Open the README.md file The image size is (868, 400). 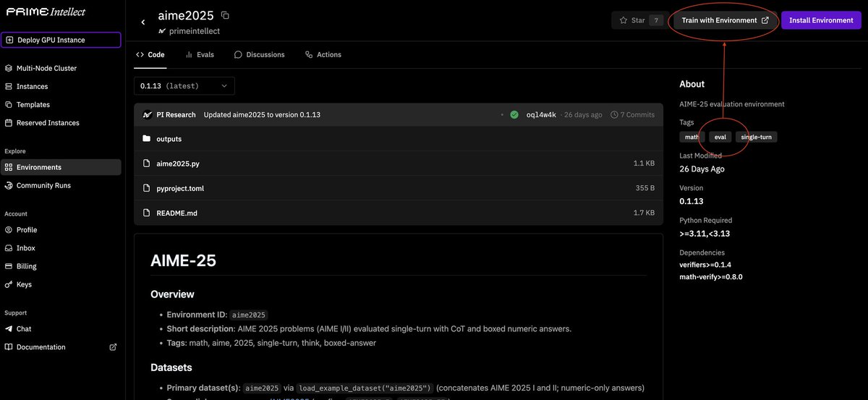tap(398, 213)
